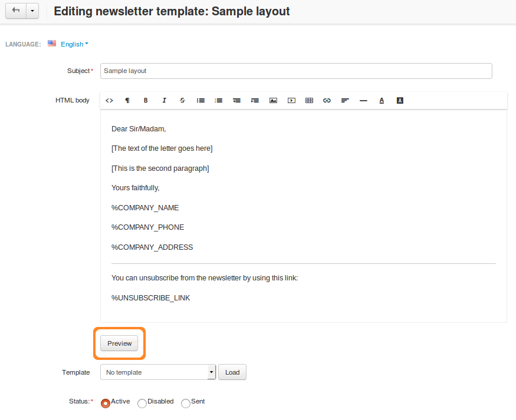Viewport: 516px width, 420px height.
Task: Click the '[This is the second paragraph]' line
Action: (160, 168)
